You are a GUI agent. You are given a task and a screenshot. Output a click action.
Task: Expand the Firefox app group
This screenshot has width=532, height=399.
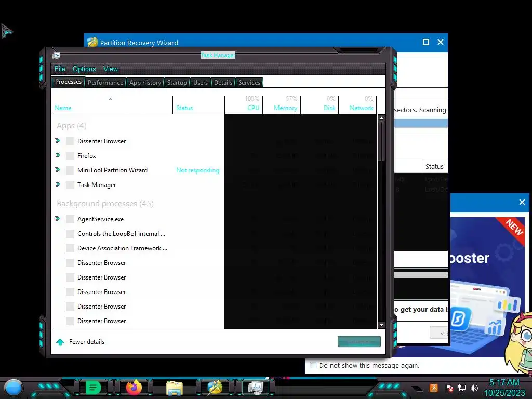tap(58, 155)
